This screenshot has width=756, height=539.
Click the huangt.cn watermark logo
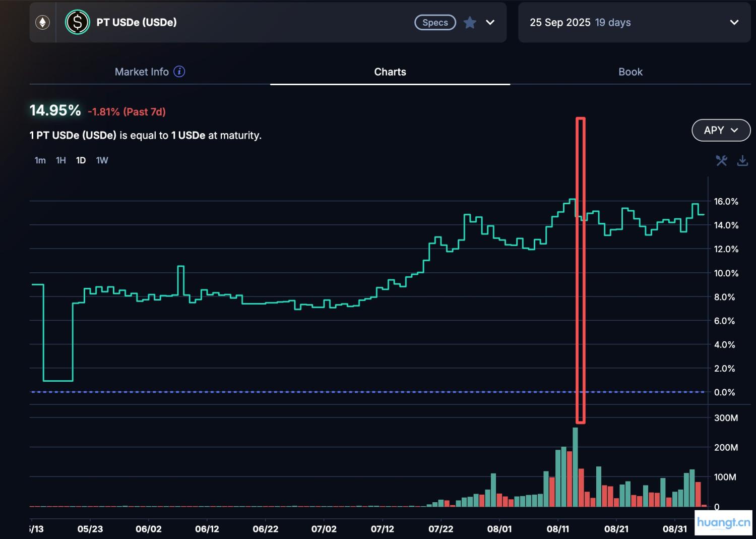(x=724, y=522)
